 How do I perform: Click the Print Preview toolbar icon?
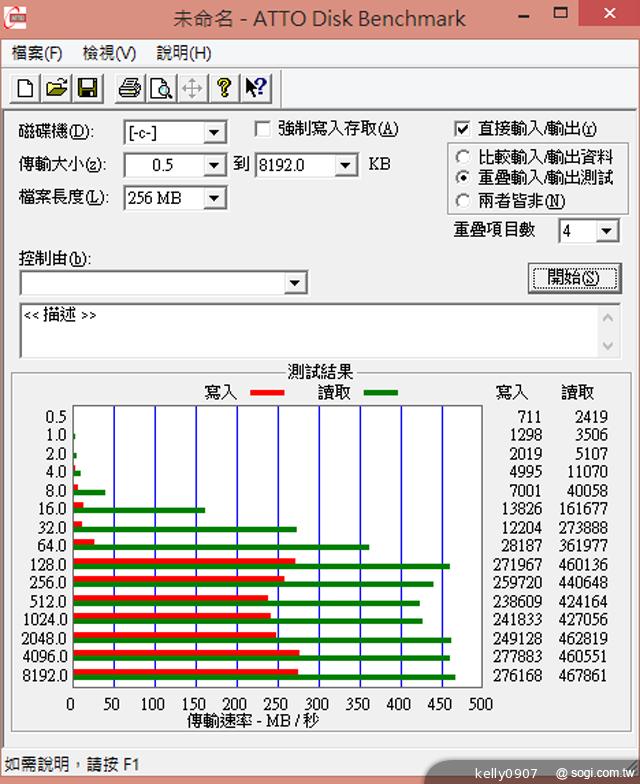(161, 88)
